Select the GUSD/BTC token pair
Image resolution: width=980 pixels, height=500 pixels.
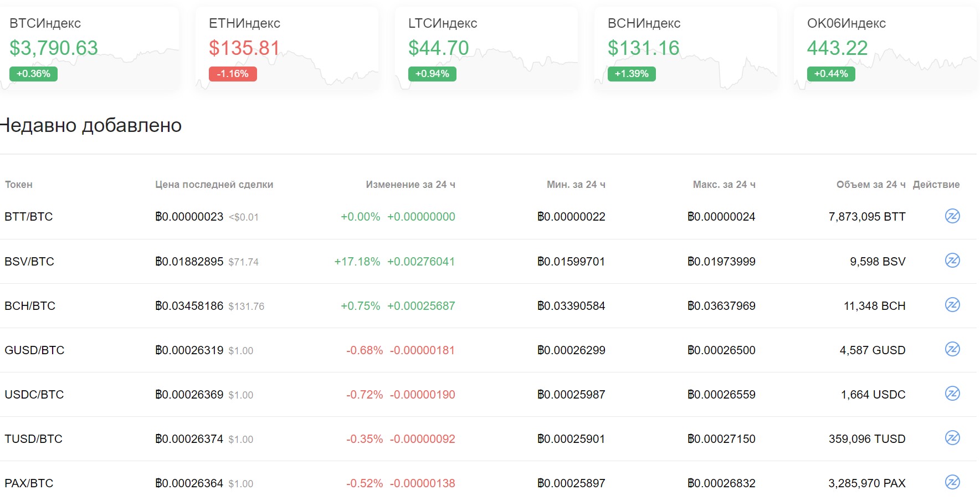coord(34,350)
